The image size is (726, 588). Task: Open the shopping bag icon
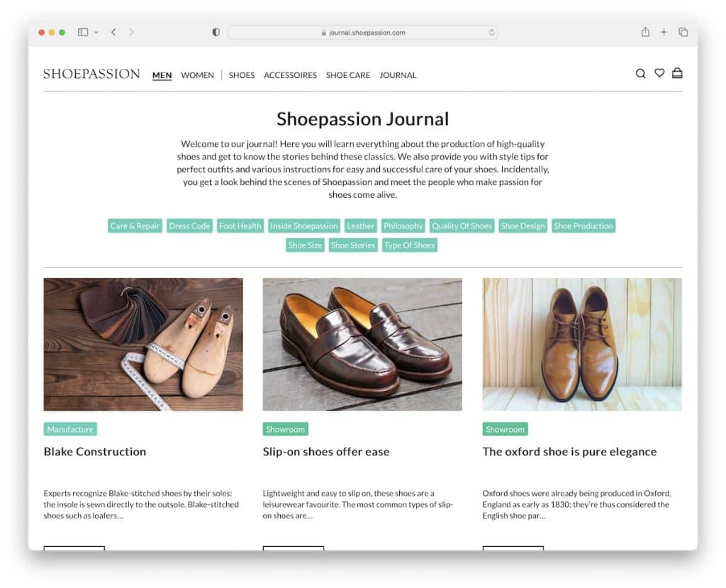(677, 73)
